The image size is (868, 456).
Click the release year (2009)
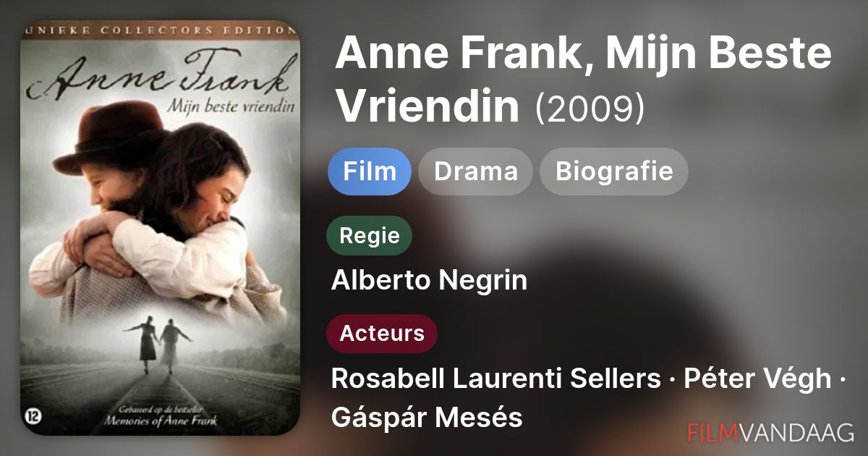tap(590, 108)
